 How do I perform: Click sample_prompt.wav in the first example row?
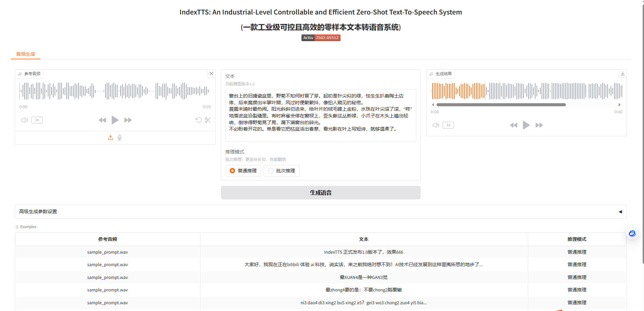coord(107,252)
